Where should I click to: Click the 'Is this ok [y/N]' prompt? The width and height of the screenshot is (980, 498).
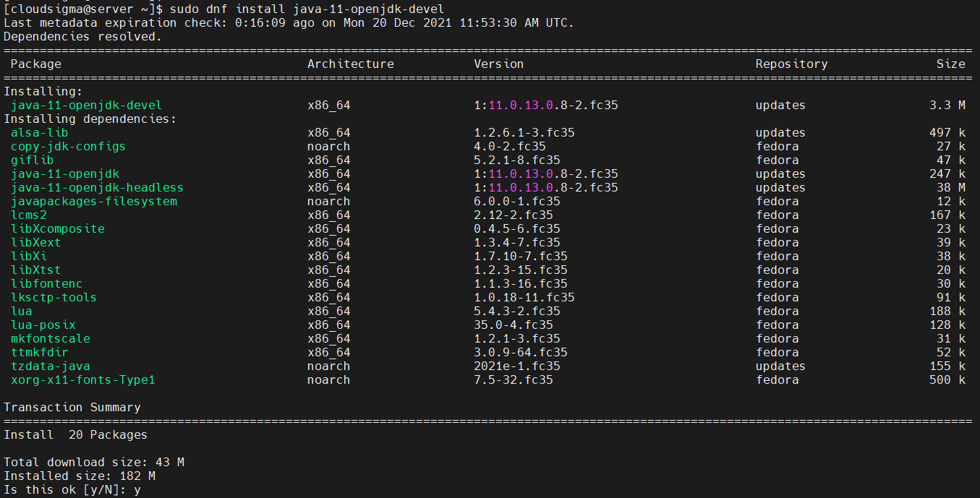72,490
